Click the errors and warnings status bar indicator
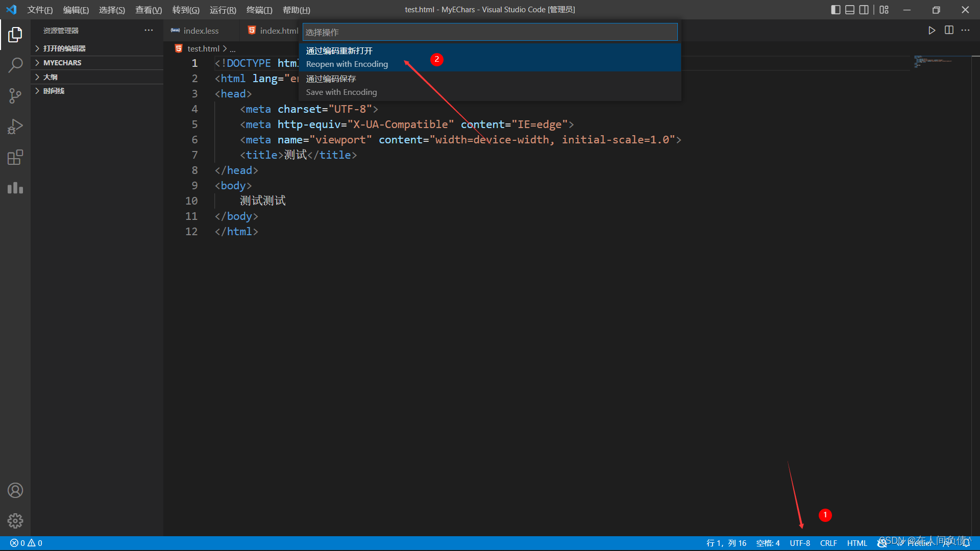 pyautogui.click(x=27, y=543)
